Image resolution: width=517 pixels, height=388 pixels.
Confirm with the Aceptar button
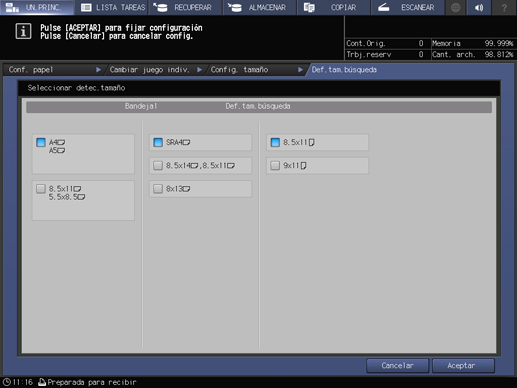pyautogui.click(x=463, y=366)
